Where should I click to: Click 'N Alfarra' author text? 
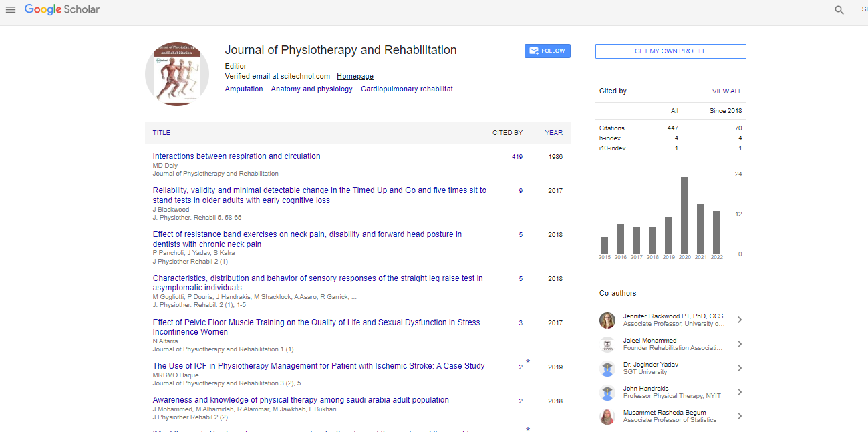(x=164, y=341)
